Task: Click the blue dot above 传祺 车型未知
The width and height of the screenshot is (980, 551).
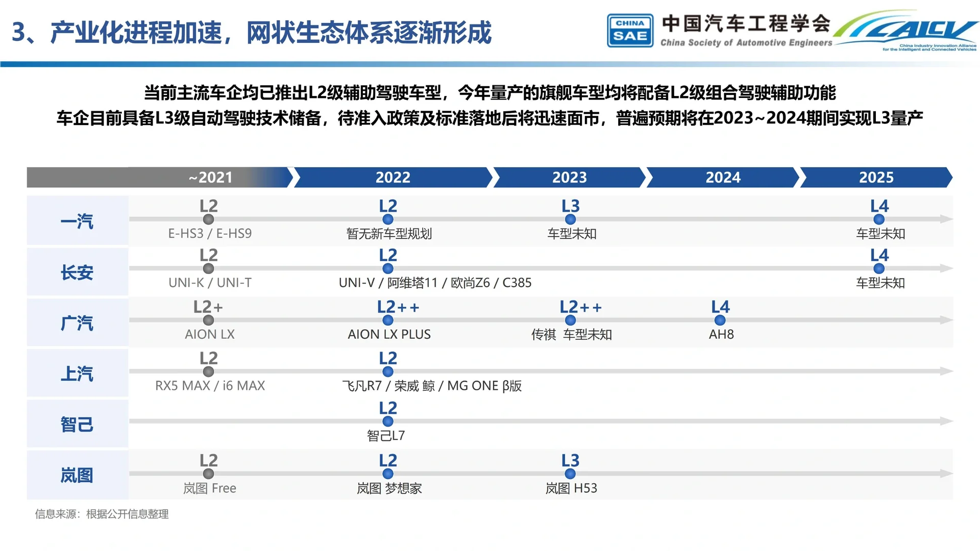Action: tap(571, 320)
